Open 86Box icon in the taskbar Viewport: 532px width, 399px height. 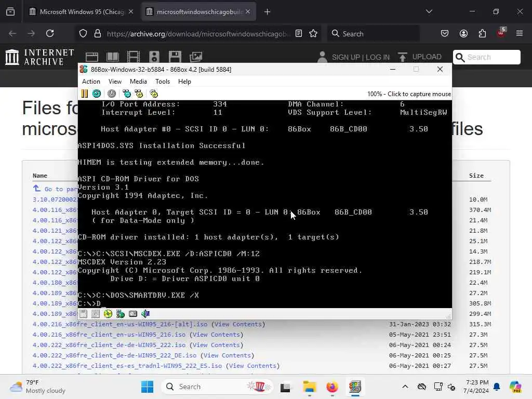click(x=355, y=387)
